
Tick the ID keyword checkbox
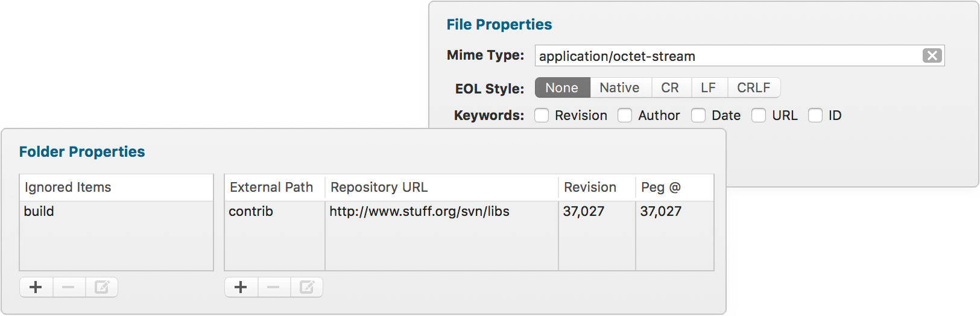pos(815,115)
